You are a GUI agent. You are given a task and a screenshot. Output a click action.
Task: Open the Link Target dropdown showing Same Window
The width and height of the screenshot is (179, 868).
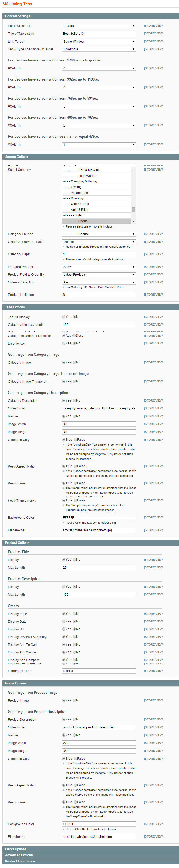coord(99,41)
